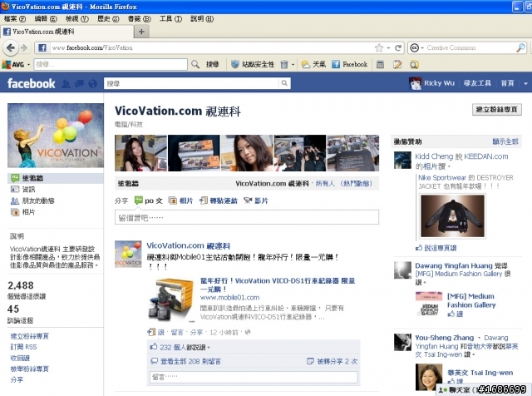Choose 相片 share option
Screen dimensions: 532x396
[181, 200]
